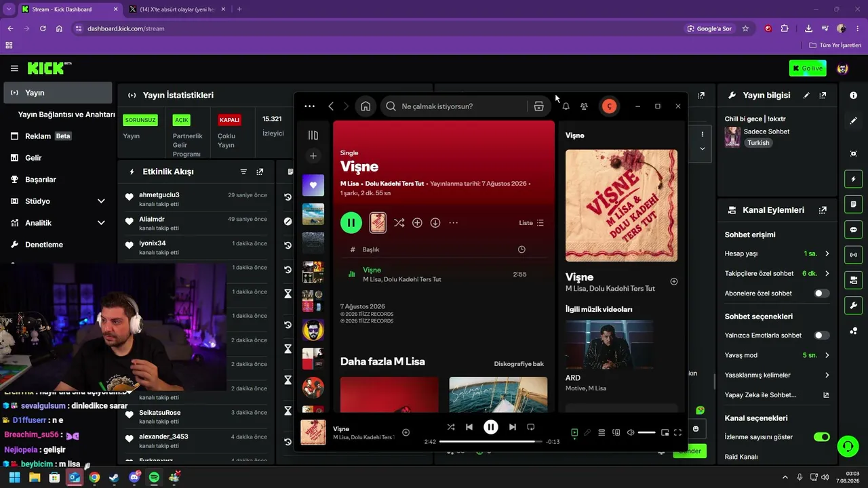Open Takipçilere özel sohbet setting chevron
Viewport: 868px width, 488px height.
(827, 273)
